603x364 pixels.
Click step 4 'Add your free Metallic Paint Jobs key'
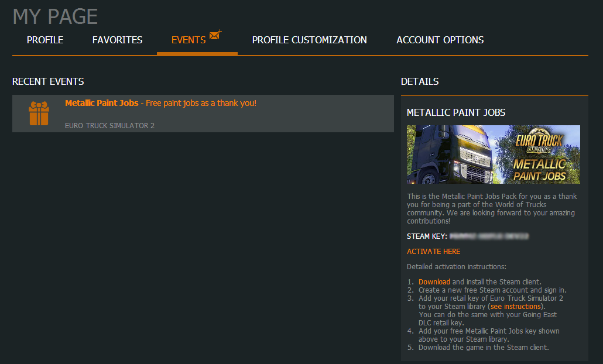point(489,335)
